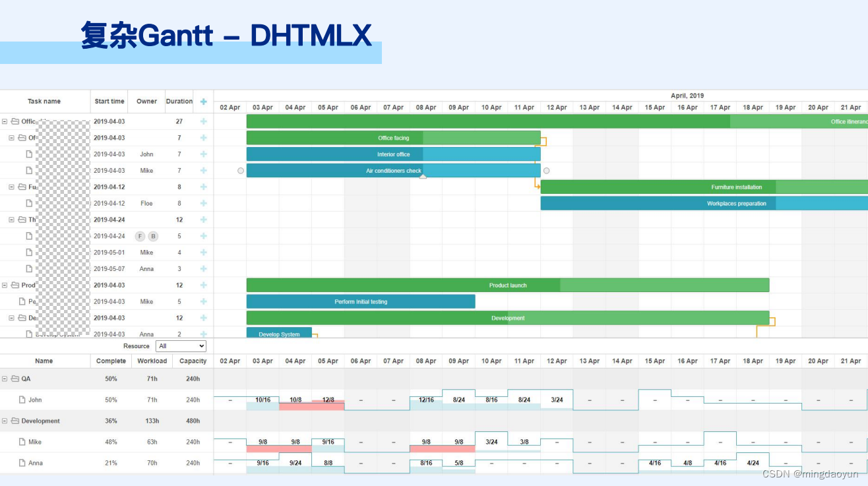This screenshot has width=868, height=486.
Task: Select the Develop System task bar
Action: (x=279, y=333)
